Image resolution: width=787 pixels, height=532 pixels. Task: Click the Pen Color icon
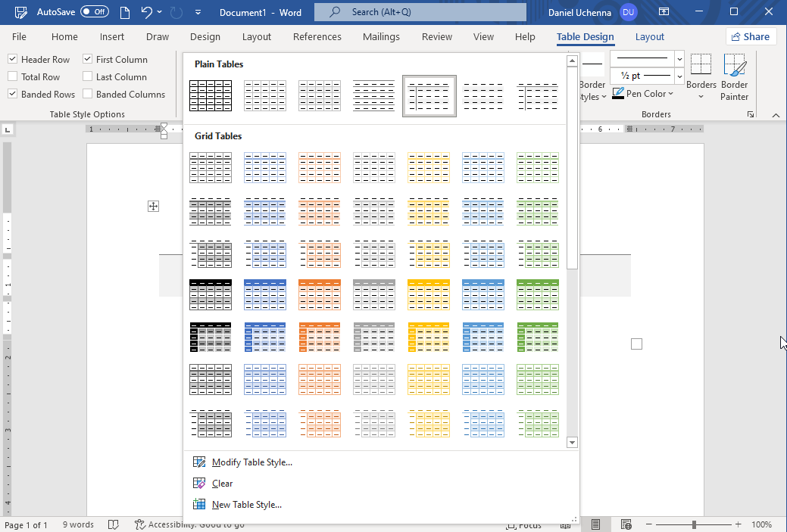pyautogui.click(x=618, y=94)
